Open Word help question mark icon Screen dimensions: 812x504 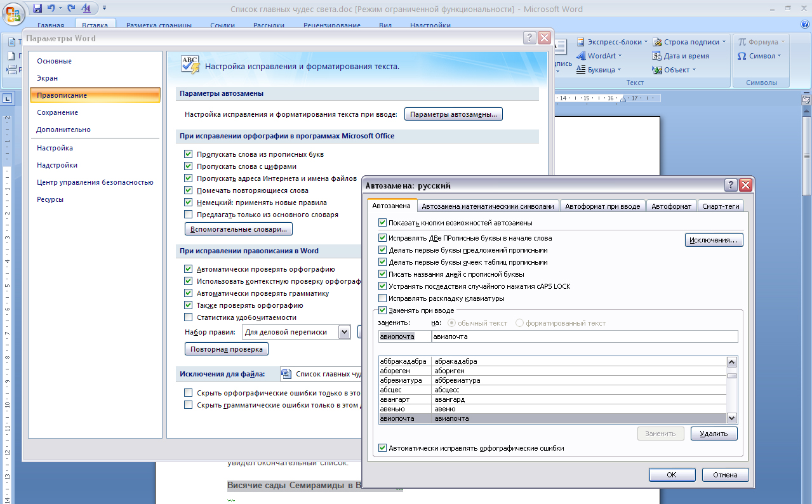(805, 23)
